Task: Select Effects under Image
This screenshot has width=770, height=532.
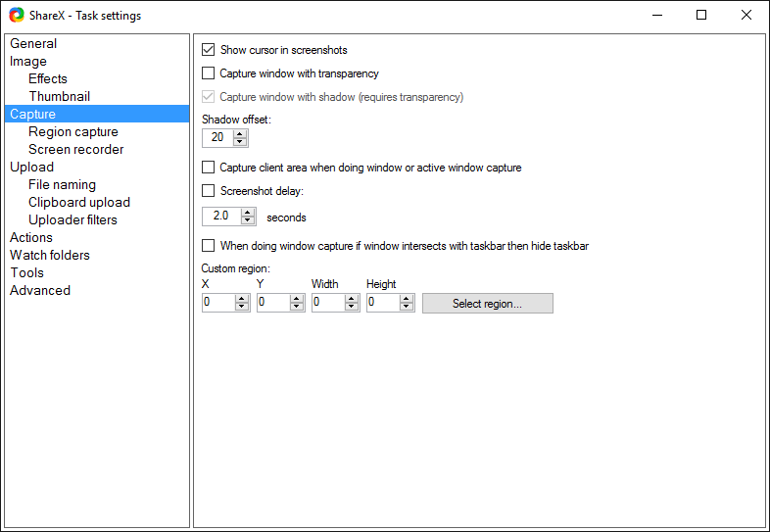Action: (48, 78)
